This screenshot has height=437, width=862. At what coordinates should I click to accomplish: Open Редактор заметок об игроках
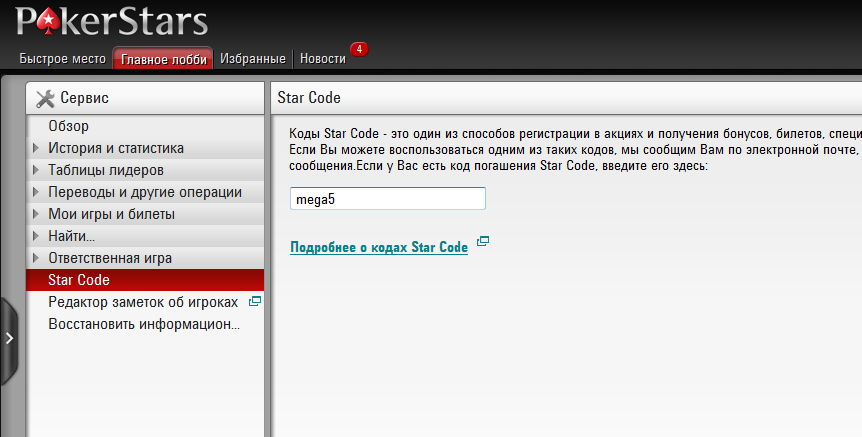coord(145,302)
